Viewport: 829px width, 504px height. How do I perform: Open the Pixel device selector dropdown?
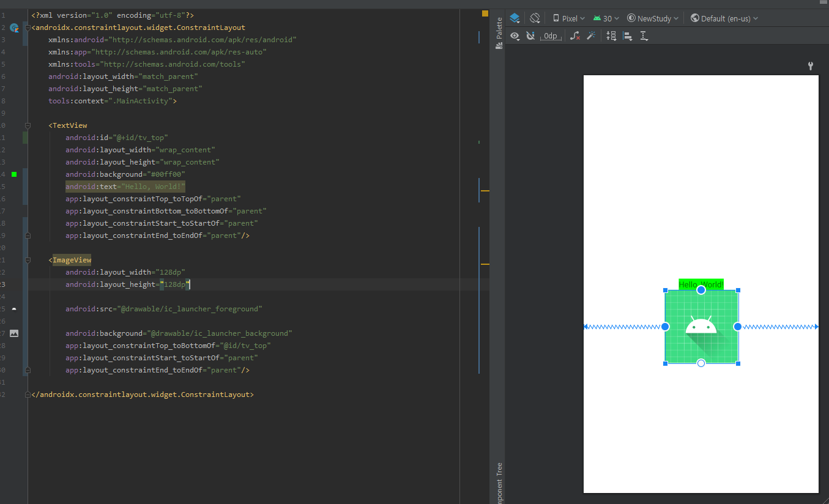click(x=568, y=18)
